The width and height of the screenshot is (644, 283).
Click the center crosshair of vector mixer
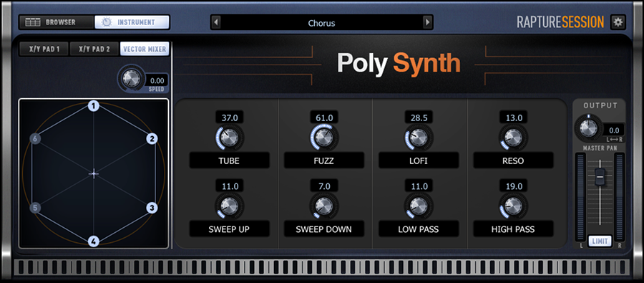coord(94,173)
